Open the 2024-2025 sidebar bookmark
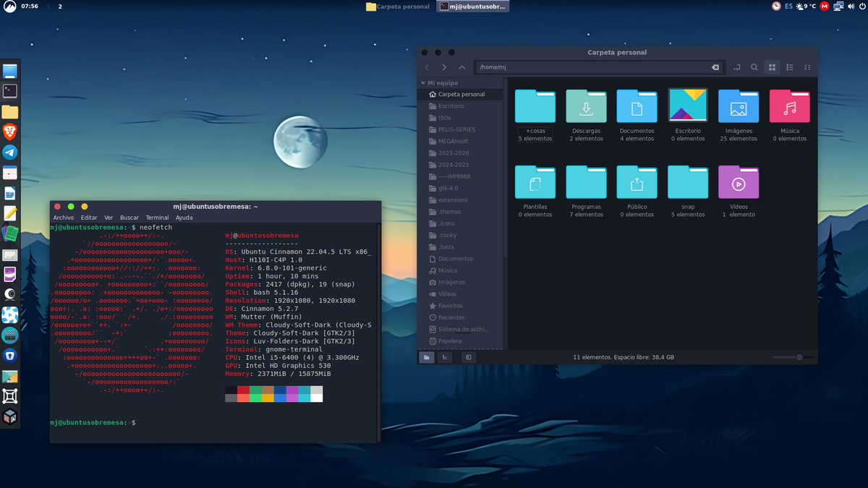 tap(461, 165)
